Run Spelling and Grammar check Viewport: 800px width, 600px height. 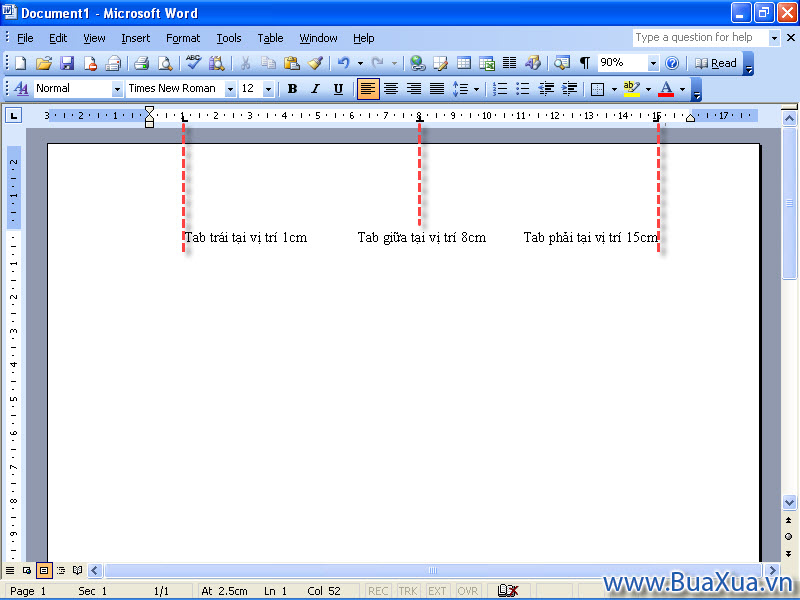click(193, 63)
